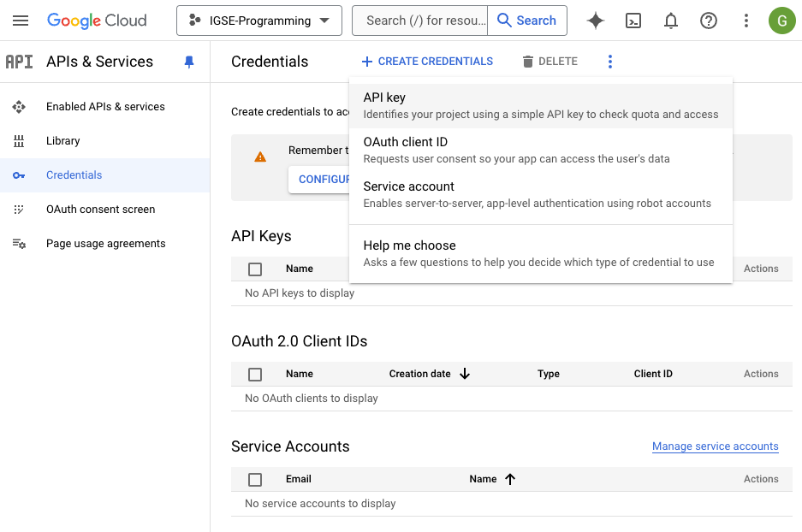The height and width of the screenshot is (532, 802).
Task: Select all checkbox in Service Accounts table
Action: [x=255, y=479]
